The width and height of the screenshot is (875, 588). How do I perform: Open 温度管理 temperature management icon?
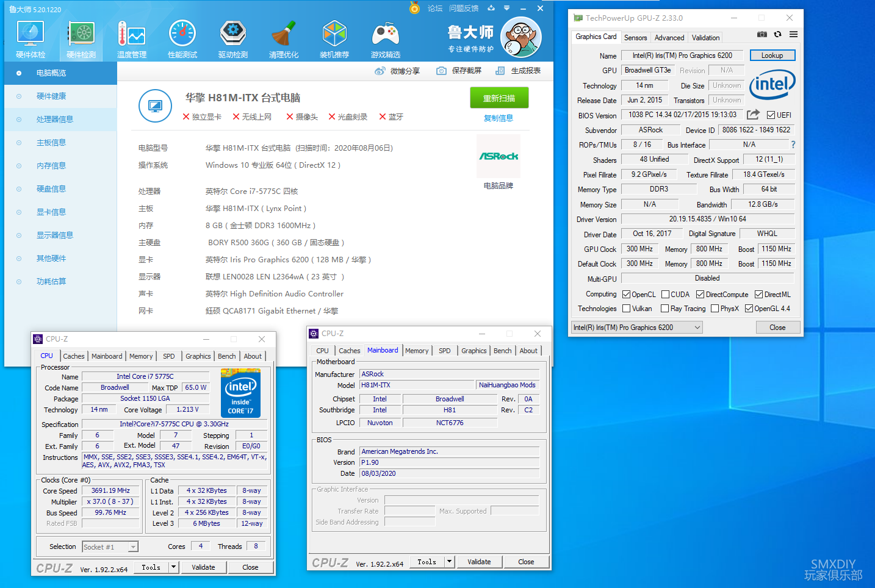pyautogui.click(x=132, y=39)
